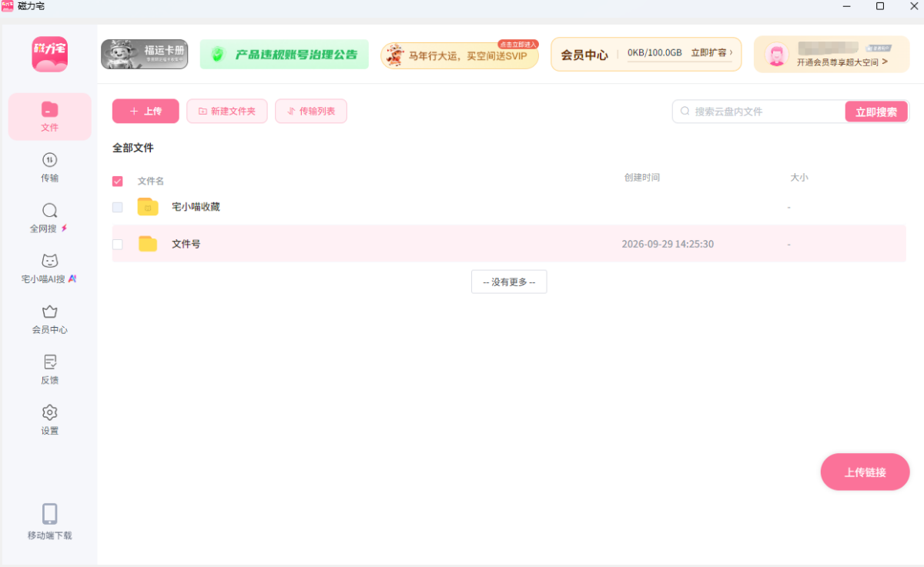Image resolution: width=924 pixels, height=567 pixels.
Task: Open the 产品违规账号治理公告 notice banner
Action: 284,55
